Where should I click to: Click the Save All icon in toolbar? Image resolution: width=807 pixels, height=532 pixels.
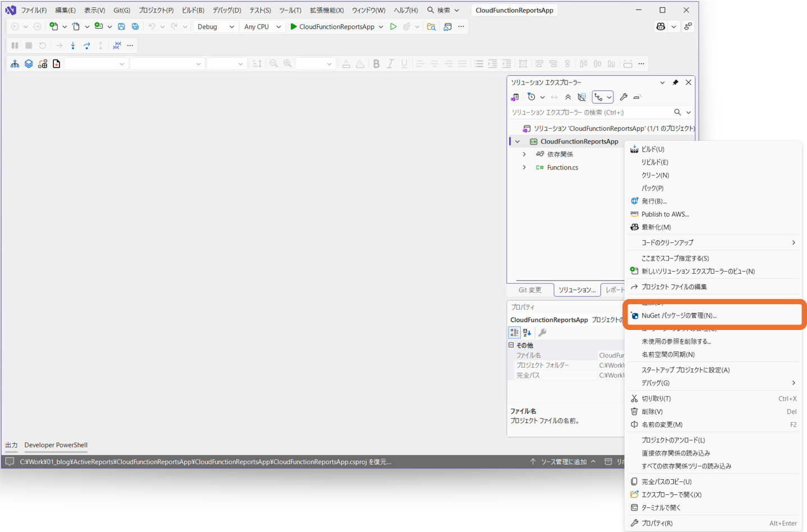click(x=135, y=26)
